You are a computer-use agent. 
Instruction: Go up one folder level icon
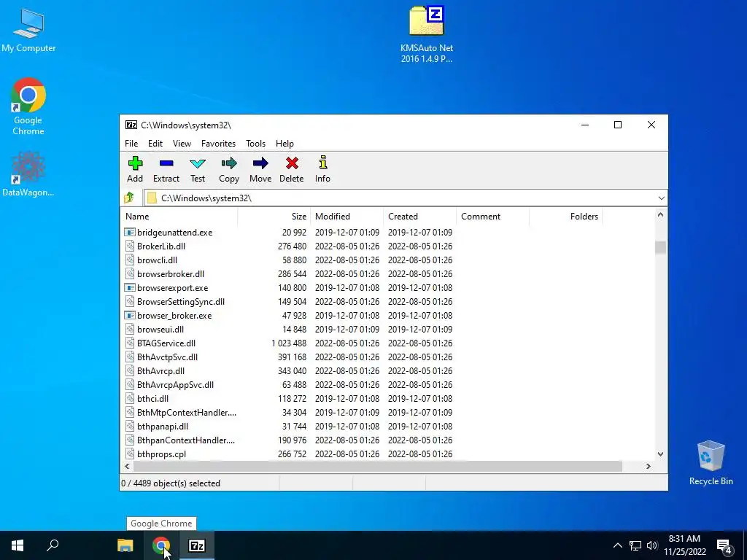(x=129, y=198)
